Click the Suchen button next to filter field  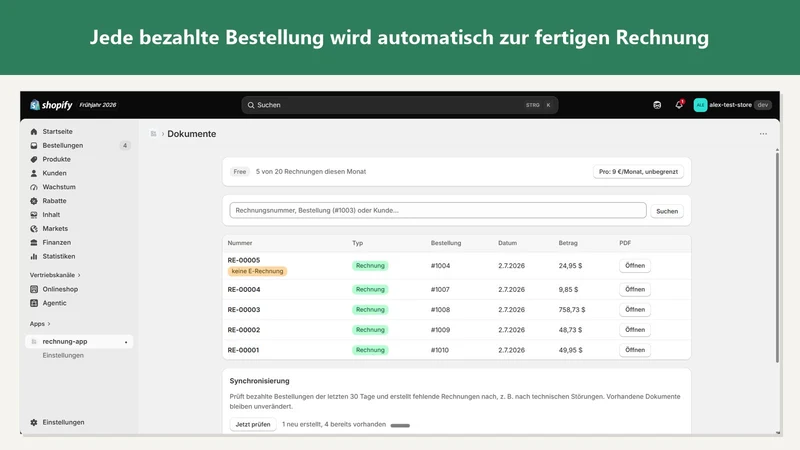667,211
